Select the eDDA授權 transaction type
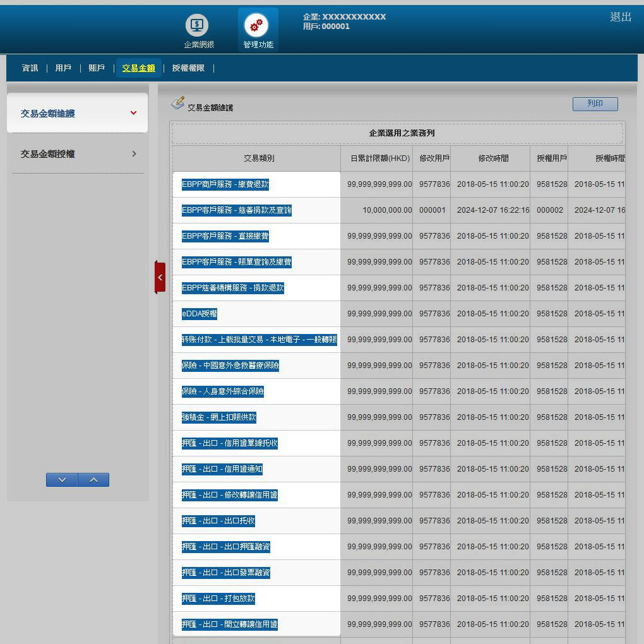This screenshot has width=644, height=644. (x=200, y=314)
